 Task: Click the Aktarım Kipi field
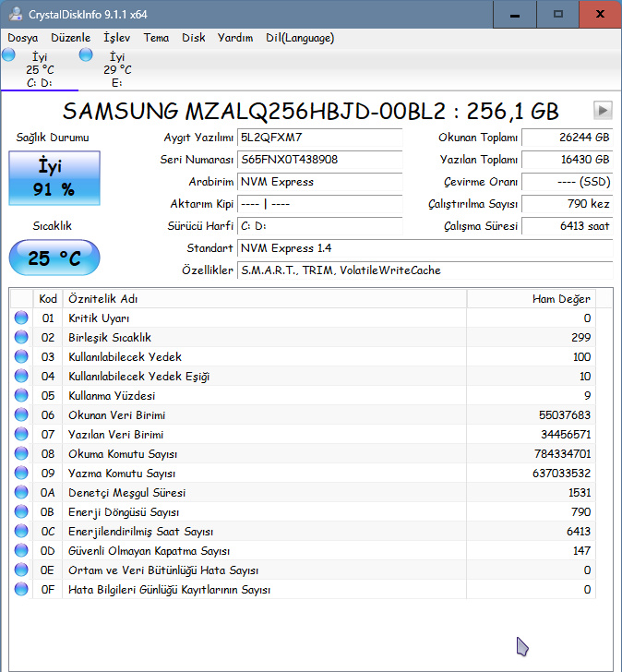pos(319,204)
